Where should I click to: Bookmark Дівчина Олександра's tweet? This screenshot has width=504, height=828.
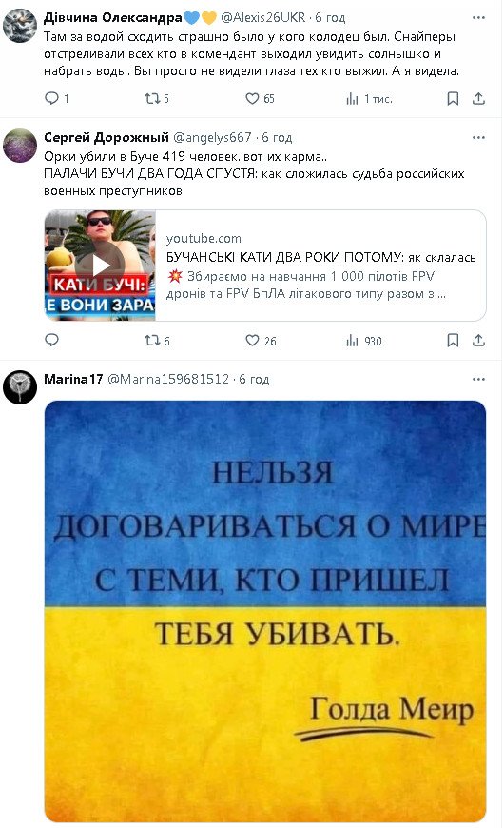pos(453,98)
